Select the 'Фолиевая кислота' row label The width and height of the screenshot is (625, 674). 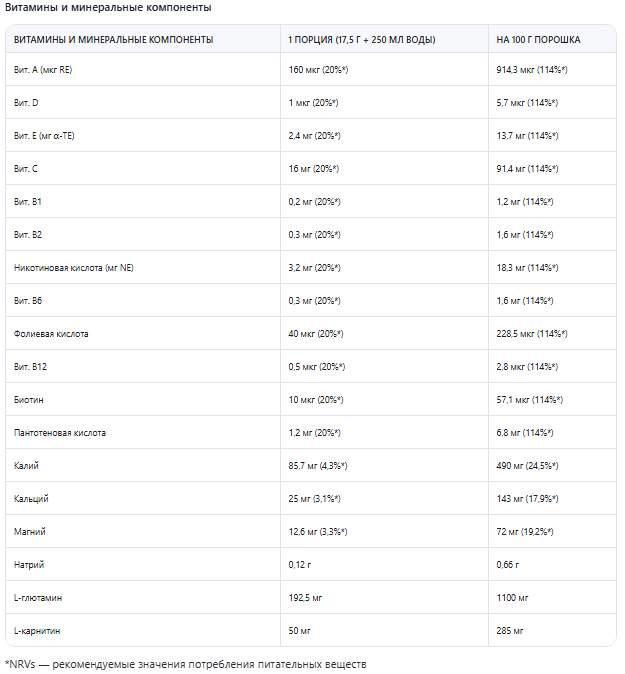pos(51,334)
